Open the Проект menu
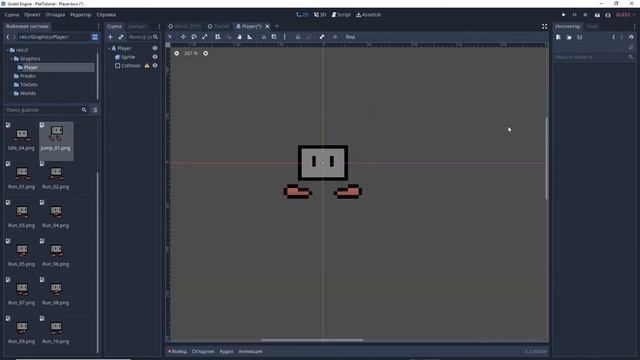This screenshot has height=360, width=640. click(x=32, y=15)
